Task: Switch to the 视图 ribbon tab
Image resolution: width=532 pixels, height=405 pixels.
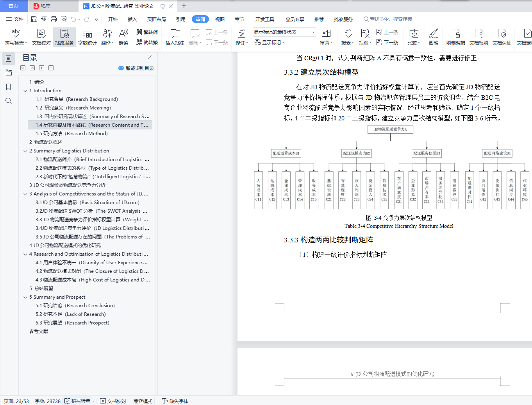Action: pyautogui.click(x=220, y=19)
